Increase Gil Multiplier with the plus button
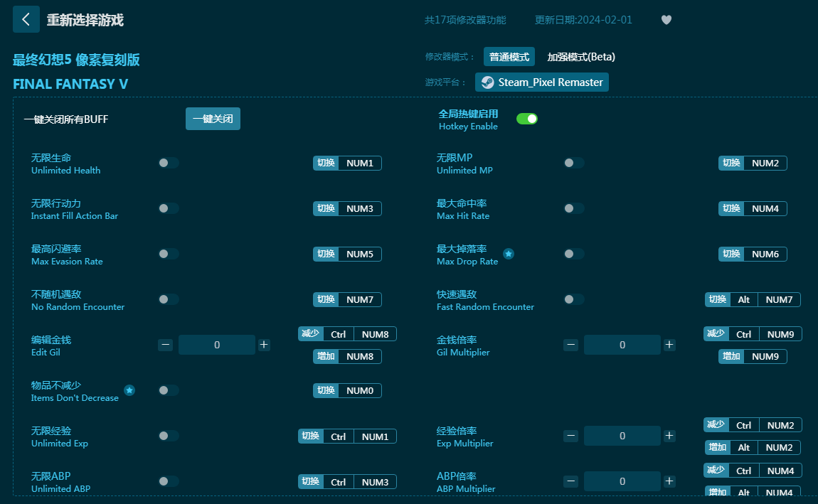Screen dimensions: 818x504 pyautogui.click(x=669, y=345)
